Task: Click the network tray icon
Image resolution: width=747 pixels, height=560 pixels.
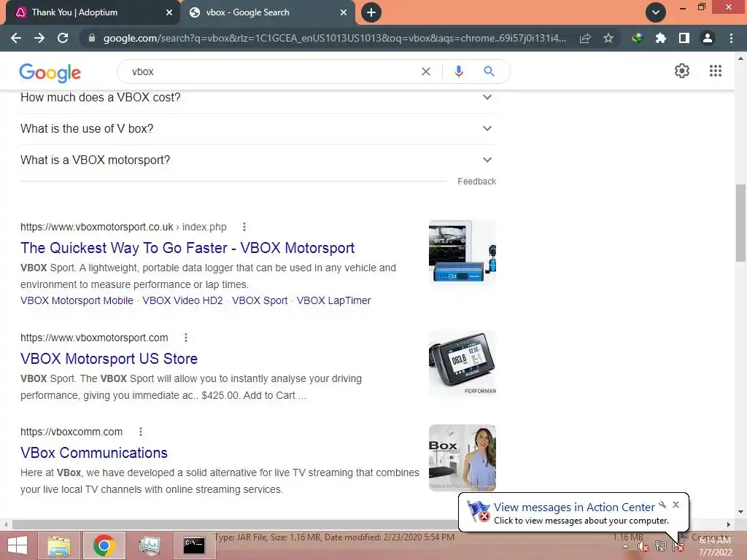Action: (661, 546)
